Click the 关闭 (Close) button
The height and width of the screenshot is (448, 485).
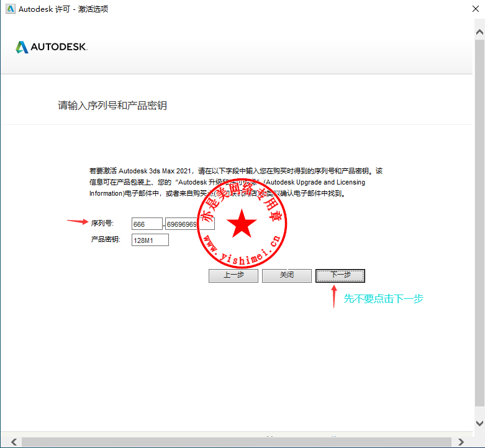tap(287, 276)
